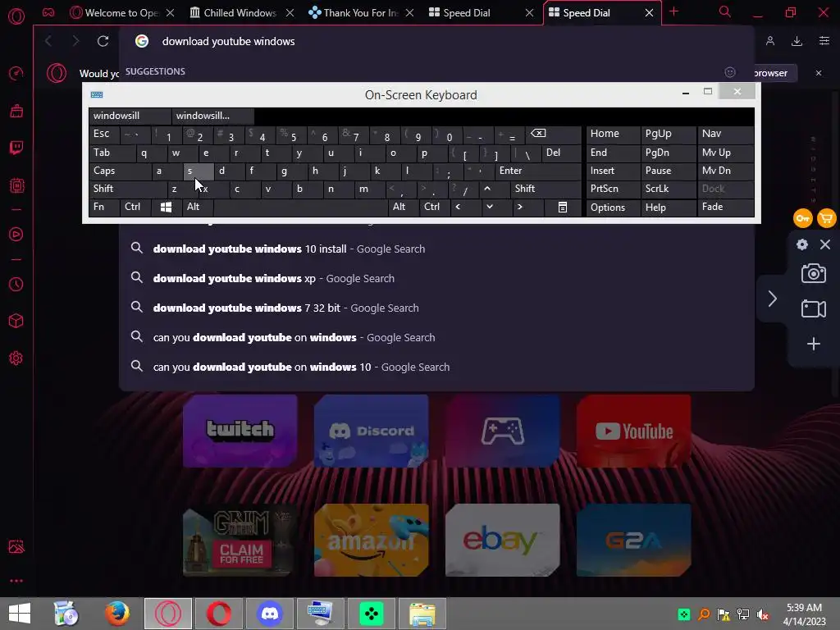The image size is (840, 630).
Task: Select 'can you download youtube on windows' suggestion
Action: 436,337
